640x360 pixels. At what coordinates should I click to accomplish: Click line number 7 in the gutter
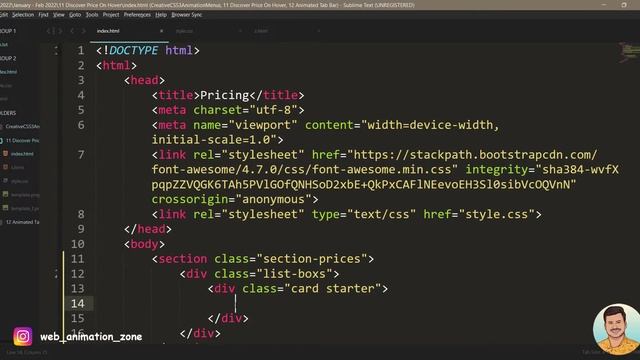tap(81, 155)
